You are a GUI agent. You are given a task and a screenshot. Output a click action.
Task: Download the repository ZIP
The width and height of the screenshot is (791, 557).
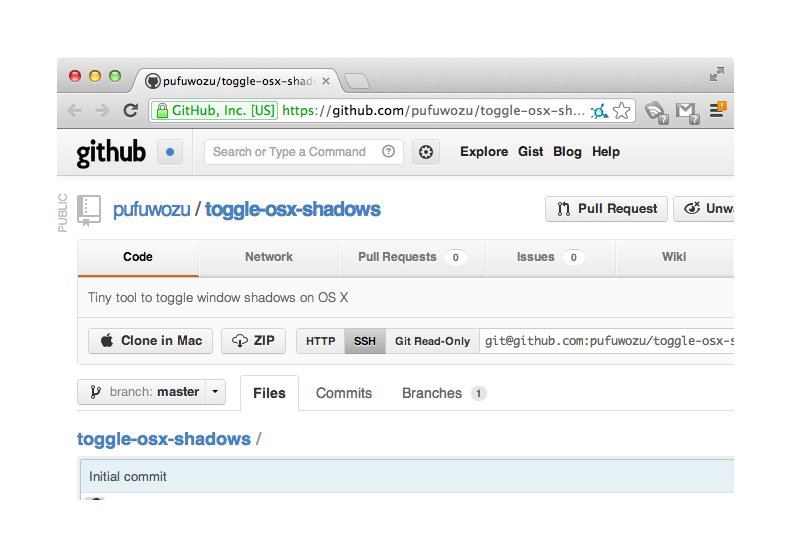click(253, 341)
